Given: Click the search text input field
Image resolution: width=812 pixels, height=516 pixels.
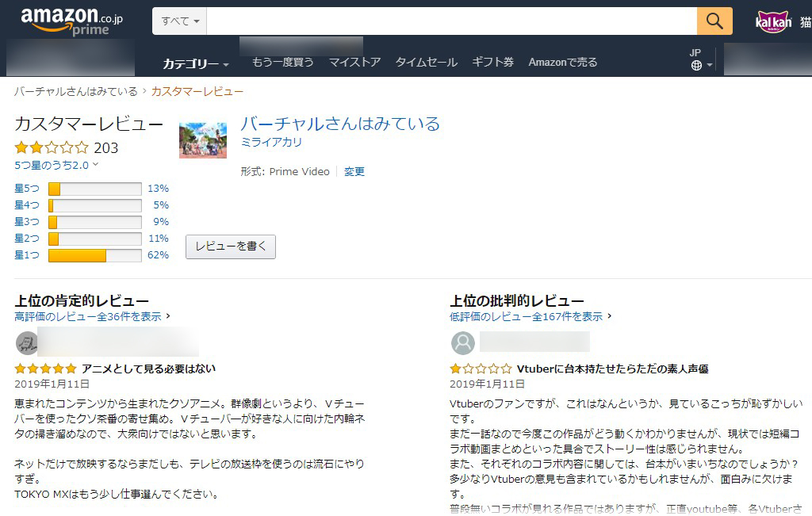Looking at the screenshot, I should tap(451, 21).
